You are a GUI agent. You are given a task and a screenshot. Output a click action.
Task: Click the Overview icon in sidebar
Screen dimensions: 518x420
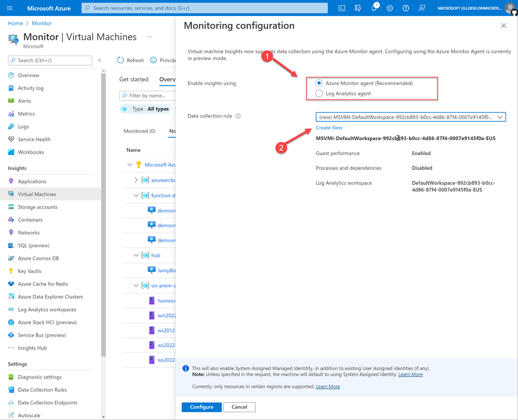click(x=11, y=75)
